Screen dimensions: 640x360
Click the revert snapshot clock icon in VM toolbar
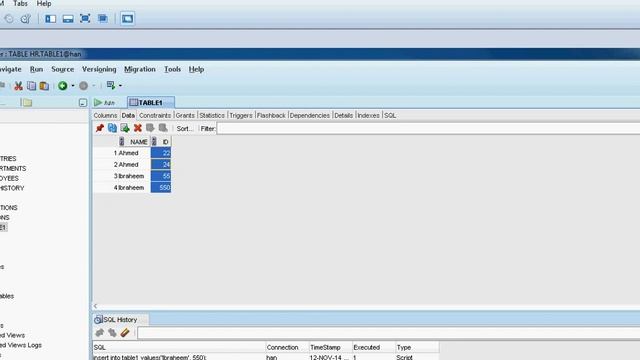(x=9, y=18)
